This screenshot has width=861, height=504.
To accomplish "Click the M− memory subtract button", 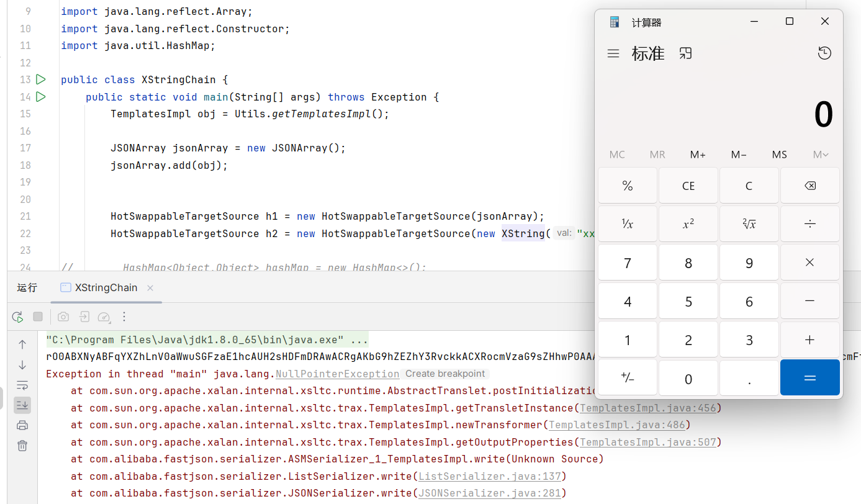I will 739,155.
